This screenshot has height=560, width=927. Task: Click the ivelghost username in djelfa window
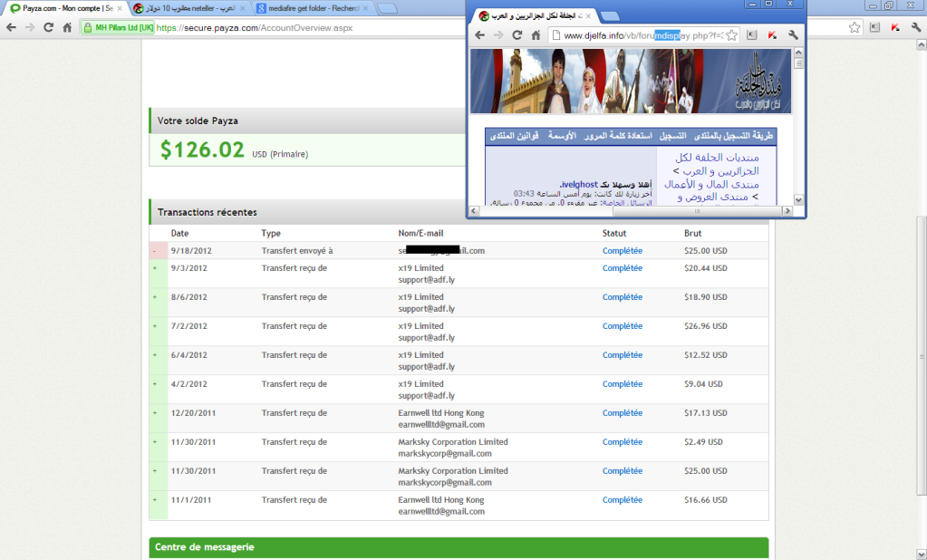click(x=579, y=185)
